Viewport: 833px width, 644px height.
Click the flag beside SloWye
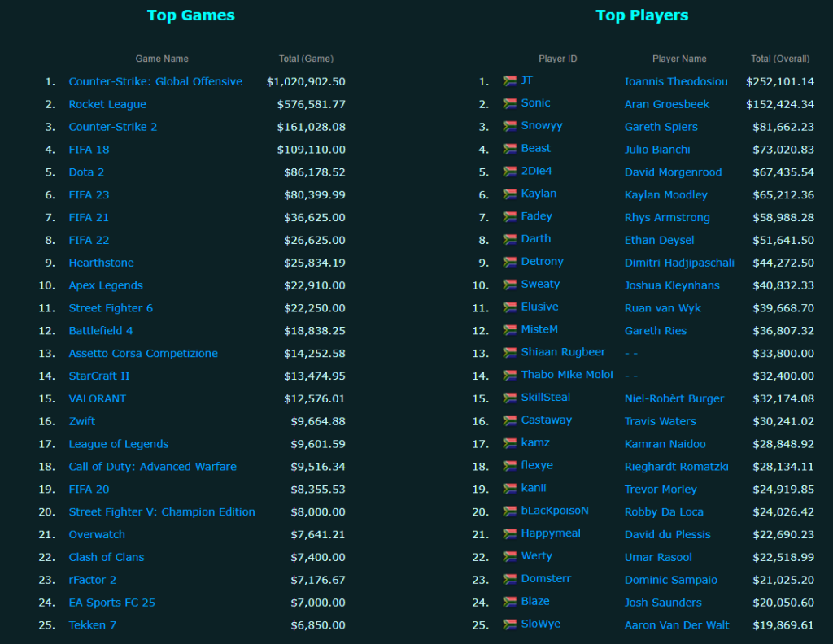click(509, 624)
